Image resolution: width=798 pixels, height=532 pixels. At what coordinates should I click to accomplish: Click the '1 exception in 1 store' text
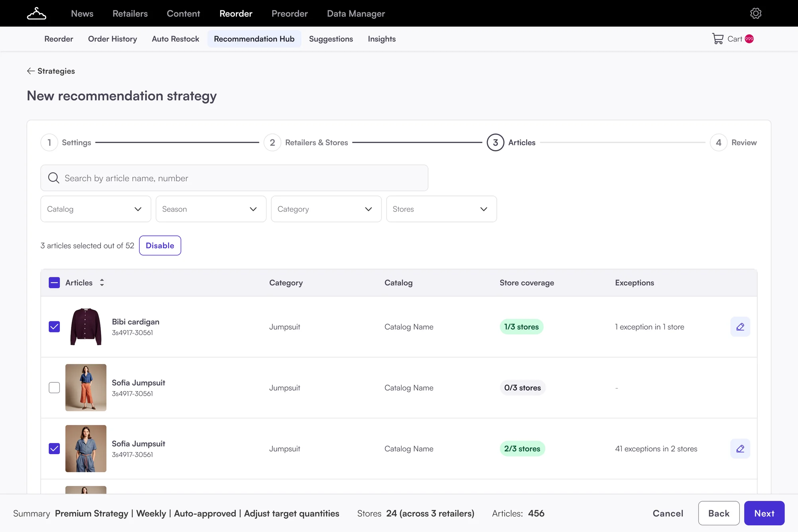point(650,327)
